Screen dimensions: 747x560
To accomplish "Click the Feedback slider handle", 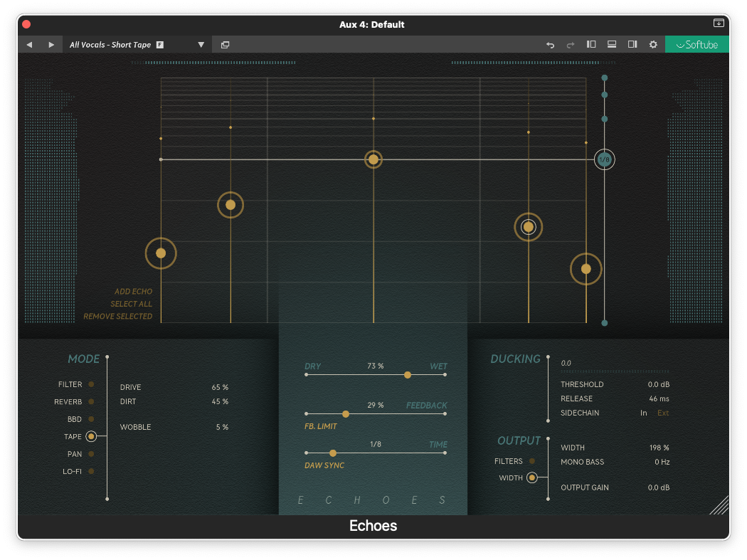I will pos(346,414).
